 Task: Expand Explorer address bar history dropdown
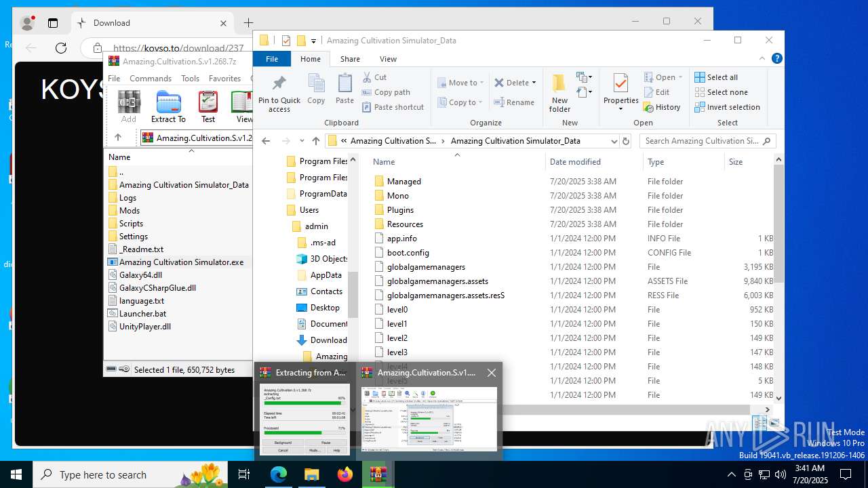pyautogui.click(x=614, y=141)
